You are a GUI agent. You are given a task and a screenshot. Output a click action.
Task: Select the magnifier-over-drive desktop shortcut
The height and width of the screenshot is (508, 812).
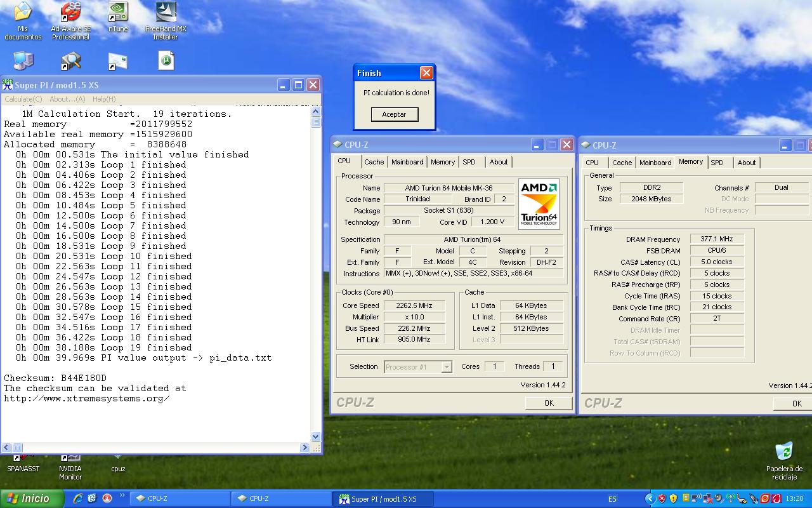[70, 61]
